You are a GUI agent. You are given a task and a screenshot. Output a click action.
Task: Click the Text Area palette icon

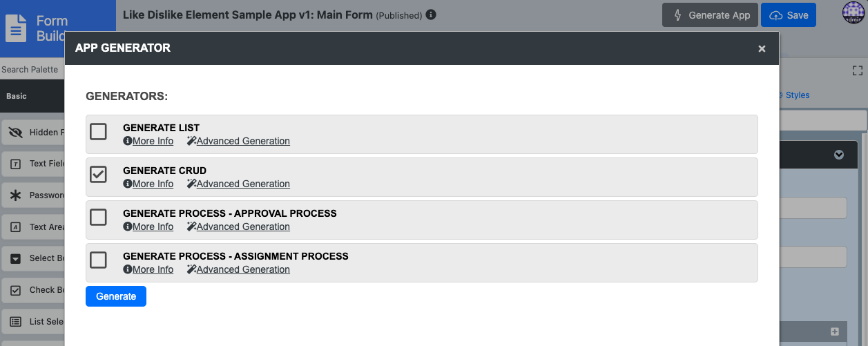(x=15, y=227)
